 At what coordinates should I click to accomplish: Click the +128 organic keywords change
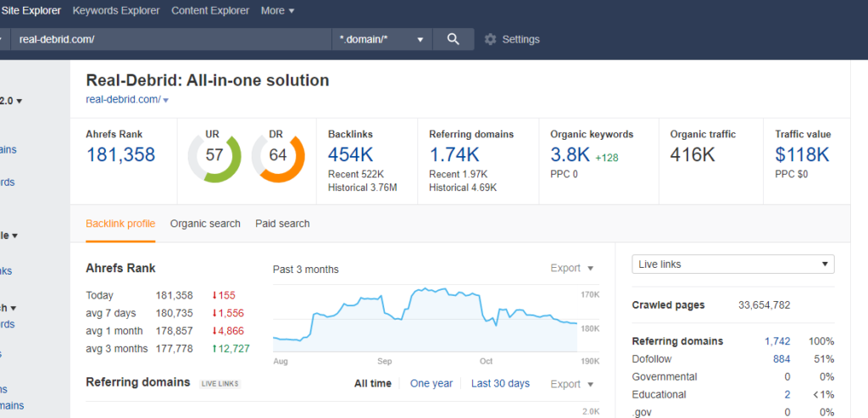pyautogui.click(x=607, y=158)
